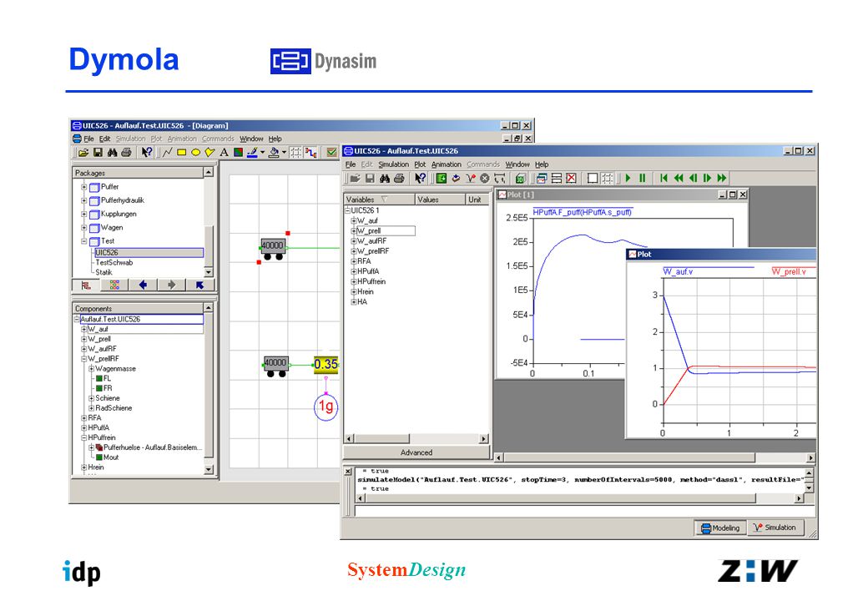Toggle the grid display icon in Diagram toolbar
Viewport: 868px width, 601px height.
(x=296, y=152)
